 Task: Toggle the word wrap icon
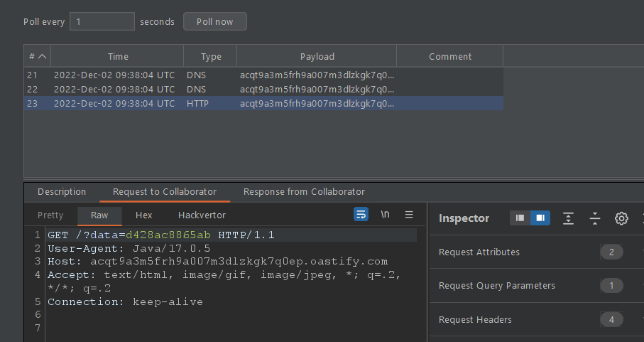pyautogui.click(x=361, y=215)
